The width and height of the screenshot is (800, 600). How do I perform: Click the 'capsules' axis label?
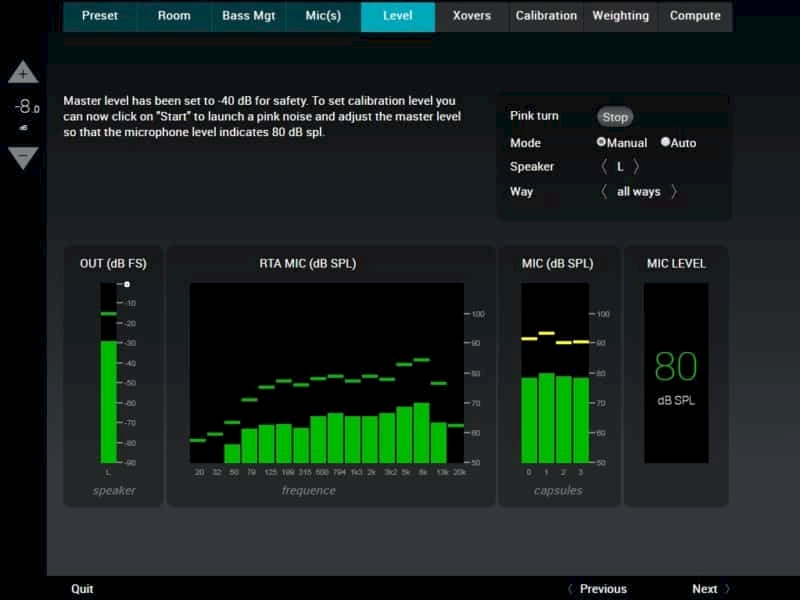558,490
